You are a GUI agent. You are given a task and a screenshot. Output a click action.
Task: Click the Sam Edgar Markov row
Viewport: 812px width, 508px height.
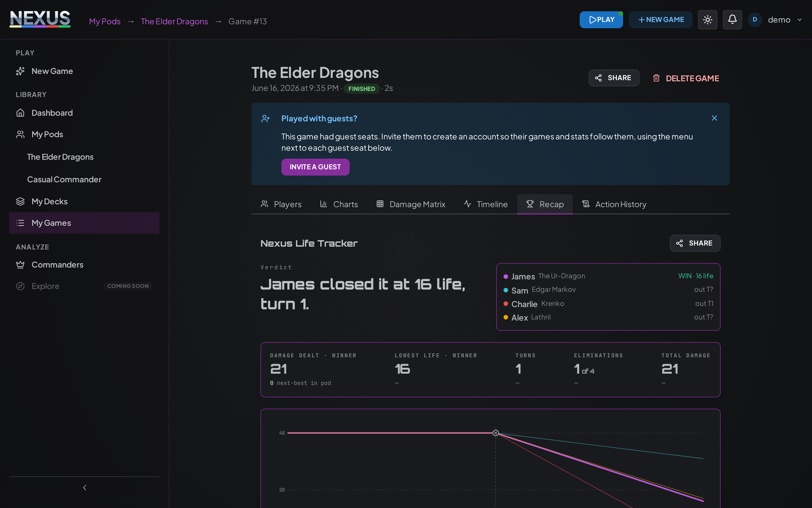(608, 290)
